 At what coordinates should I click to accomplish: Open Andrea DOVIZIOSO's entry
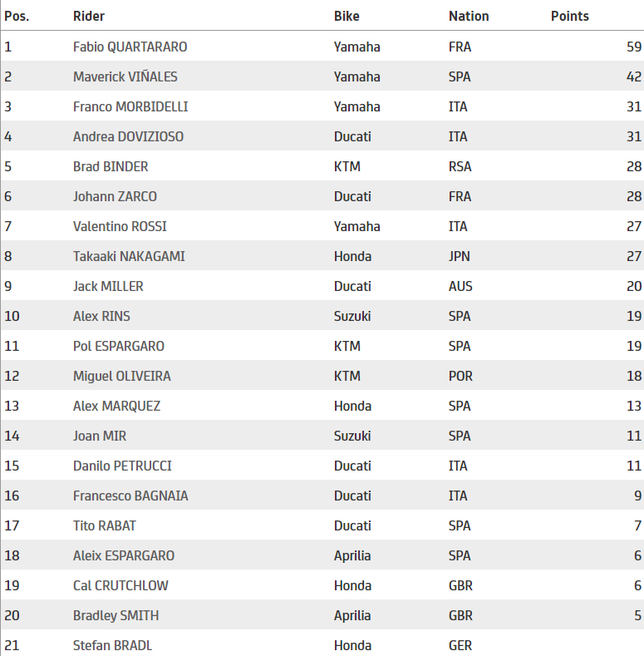click(x=128, y=136)
